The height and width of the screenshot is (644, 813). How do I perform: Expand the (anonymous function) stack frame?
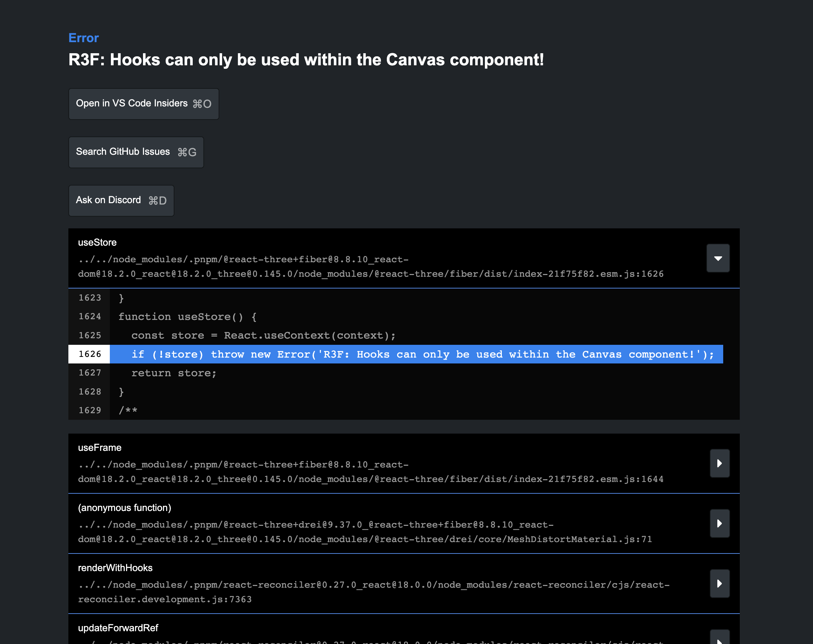tap(719, 523)
